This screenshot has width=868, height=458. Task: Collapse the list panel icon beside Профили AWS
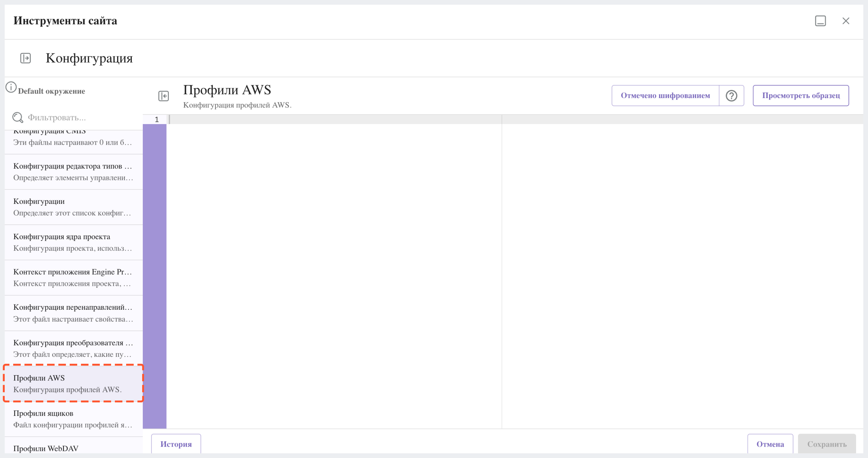pyautogui.click(x=164, y=96)
